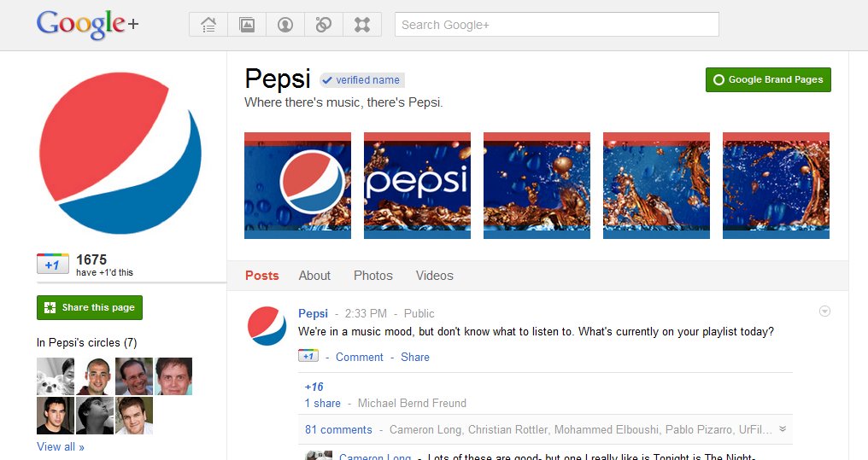Open the Circles icon in top bar
Viewport: 868px width, 460px height.
point(324,25)
